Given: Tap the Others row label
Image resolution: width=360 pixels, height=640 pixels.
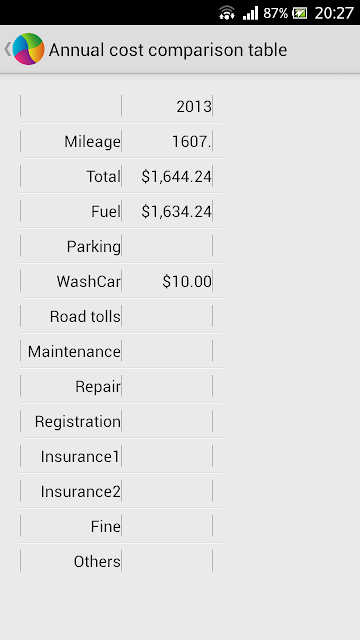Looking at the screenshot, I should [x=97, y=562].
